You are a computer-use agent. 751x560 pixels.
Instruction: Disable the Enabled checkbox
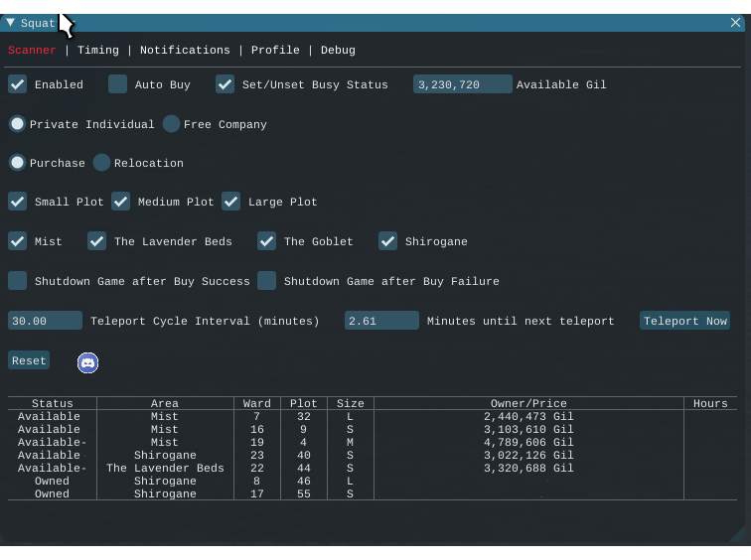(x=18, y=84)
